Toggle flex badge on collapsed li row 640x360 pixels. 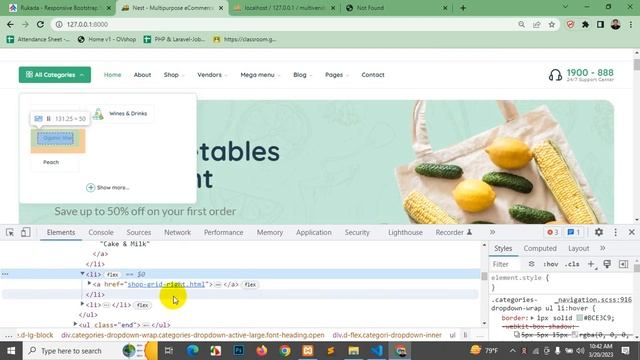[x=142, y=305]
